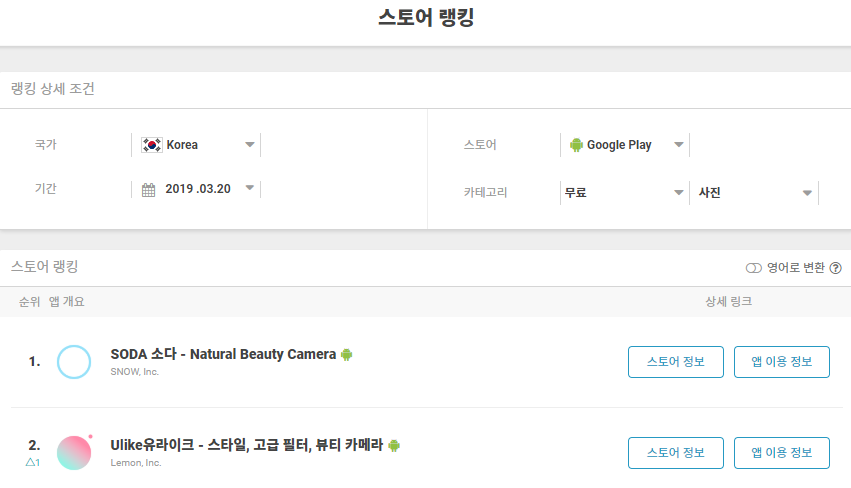Click the calendar icon beside 2019.03.20

tap(148, 189)
